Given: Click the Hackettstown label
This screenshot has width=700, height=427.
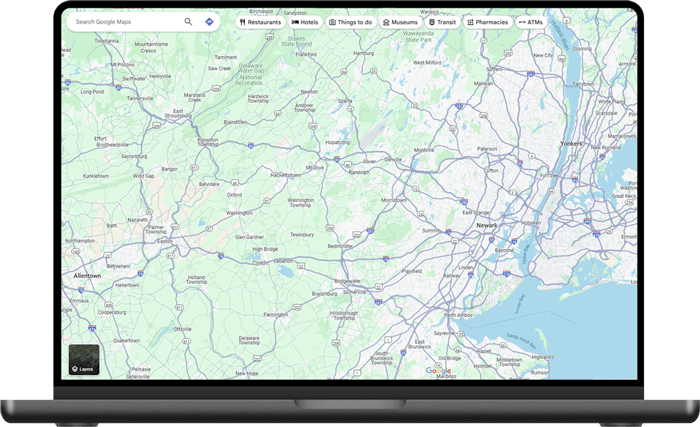Looking at the screenshot, I should coord(285,175).
